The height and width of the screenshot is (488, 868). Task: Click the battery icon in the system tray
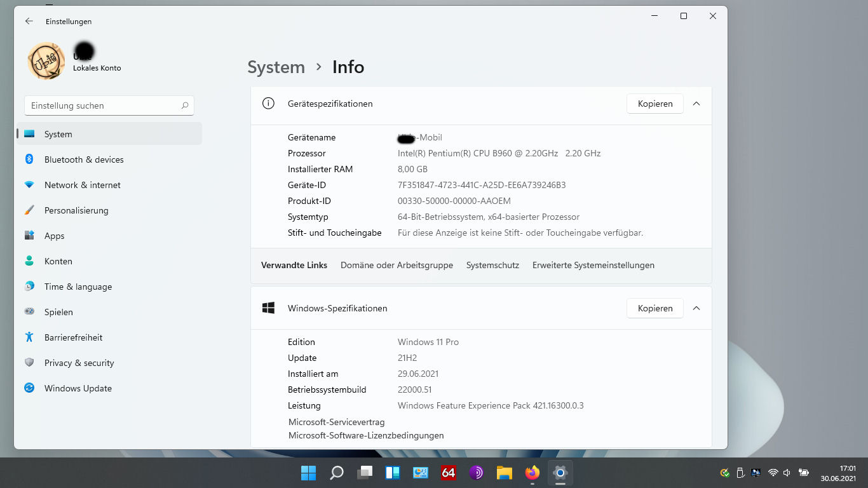coord(804,473)
